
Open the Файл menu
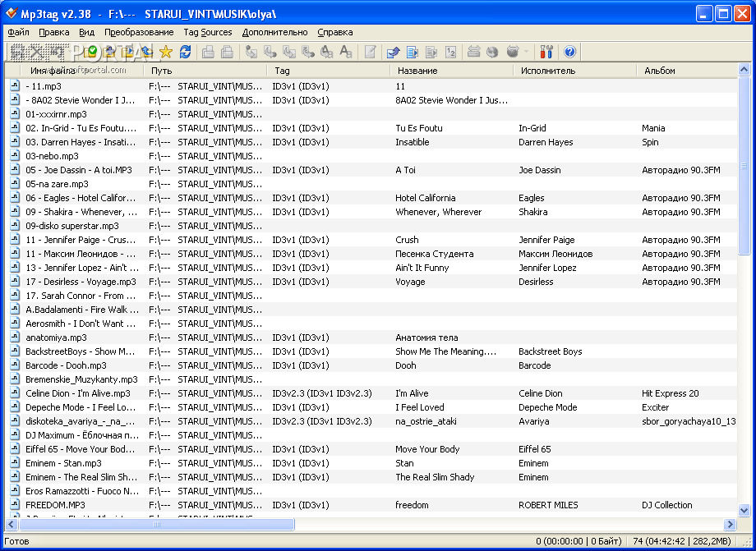[x=19, y=32]
